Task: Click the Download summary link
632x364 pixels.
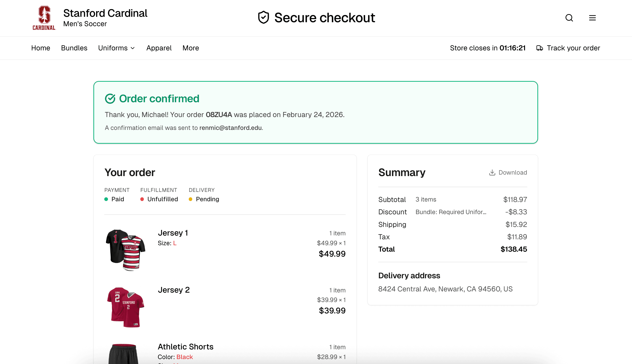Action: [512, 173]
